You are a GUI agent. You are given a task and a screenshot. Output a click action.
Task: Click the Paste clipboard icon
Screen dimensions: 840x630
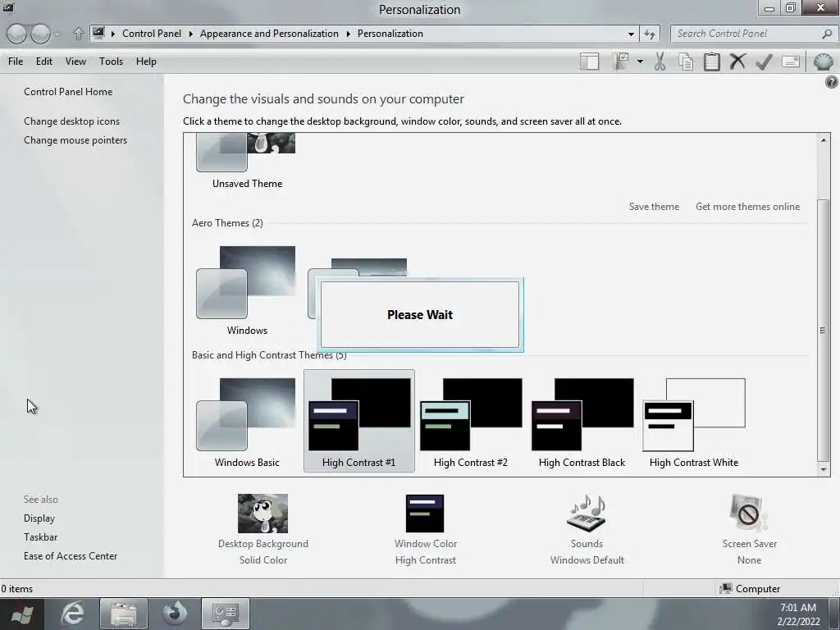(711, 62)
